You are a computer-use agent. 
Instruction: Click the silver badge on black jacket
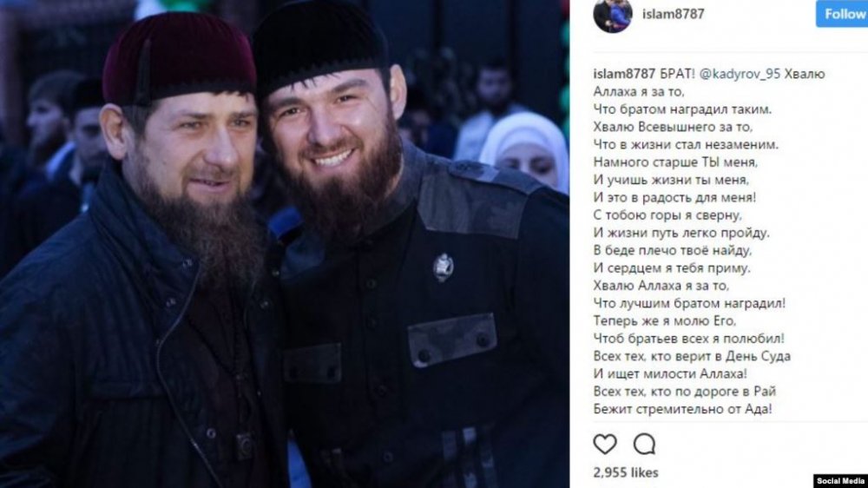(x=443, y=267)
